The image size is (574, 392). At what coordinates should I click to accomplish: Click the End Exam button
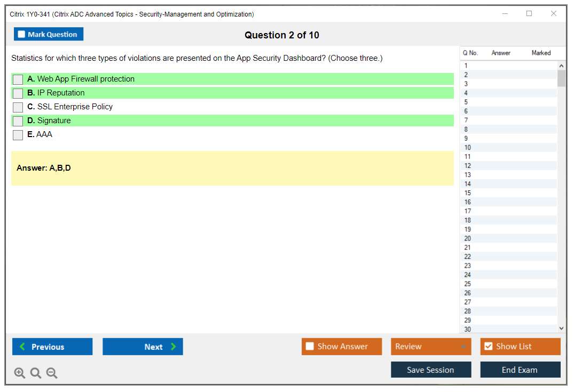coord(520,370)
